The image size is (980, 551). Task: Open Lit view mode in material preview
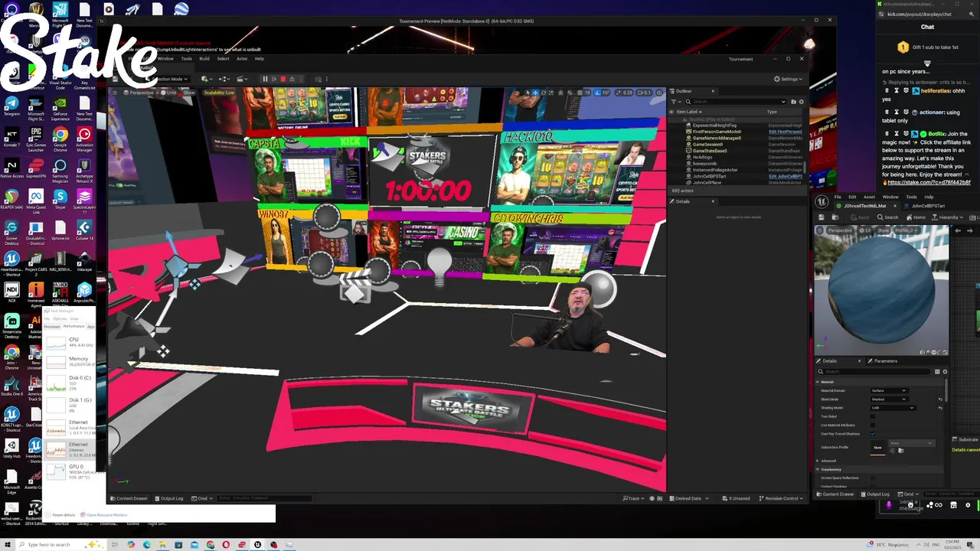point(865,230)
